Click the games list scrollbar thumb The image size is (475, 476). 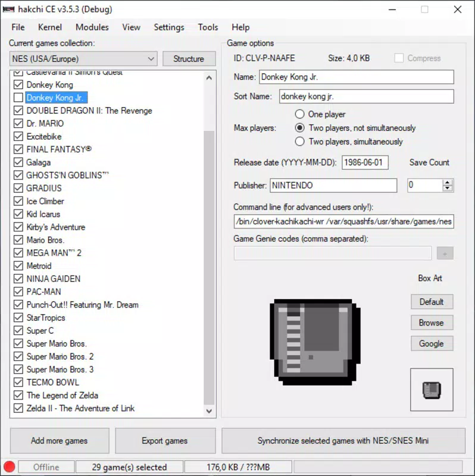(209, 267)
